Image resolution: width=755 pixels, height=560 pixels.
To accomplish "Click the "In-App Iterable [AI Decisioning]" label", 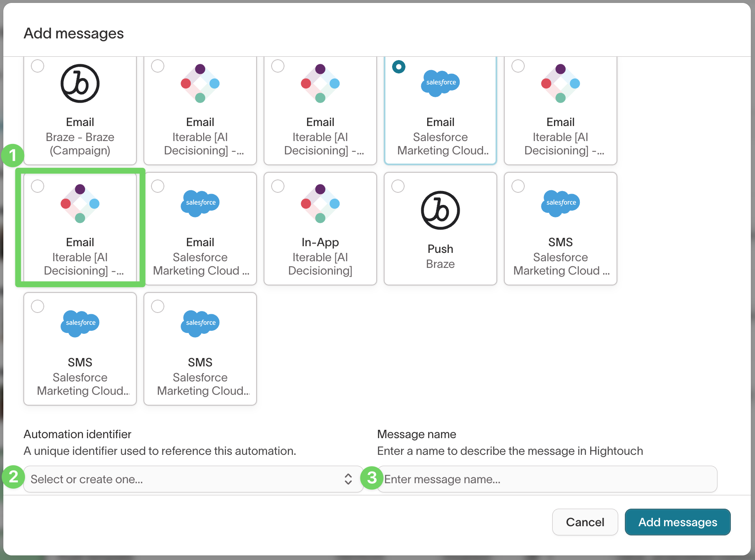I will (x=320, y=256).
